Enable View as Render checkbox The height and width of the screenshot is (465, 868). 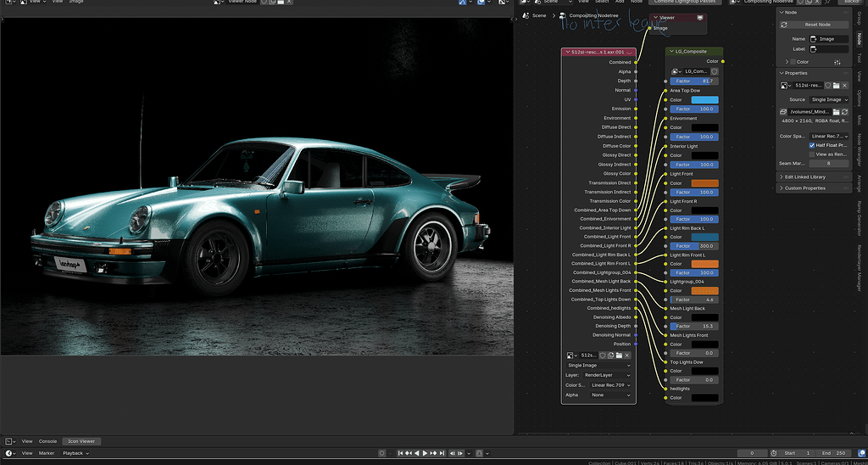point(812,154)
